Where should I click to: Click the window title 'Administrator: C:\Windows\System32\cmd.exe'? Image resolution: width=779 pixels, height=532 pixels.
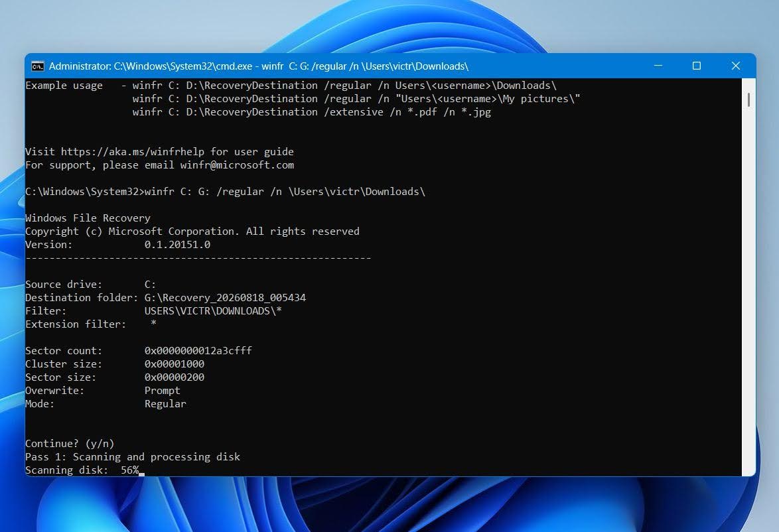point(151,66)
